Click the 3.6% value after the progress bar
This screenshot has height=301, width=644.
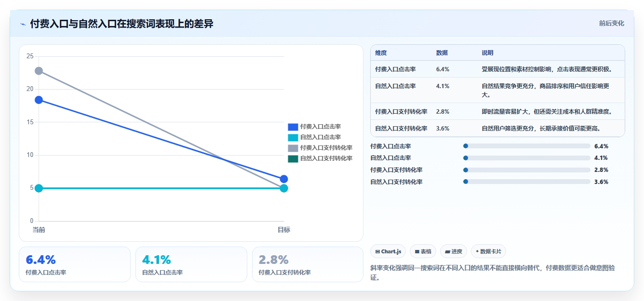point(601,182)
